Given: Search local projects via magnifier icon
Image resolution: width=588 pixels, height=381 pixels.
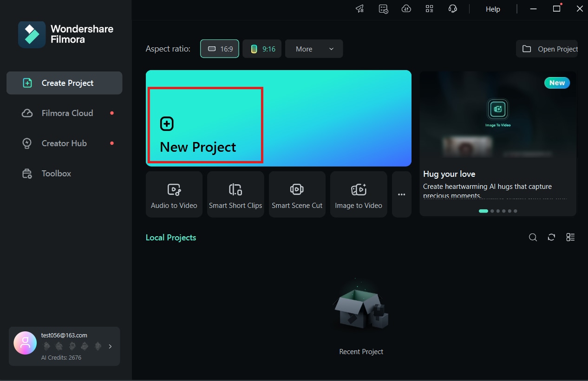Looking at the screenshot, I should click(x=533, y=238).
